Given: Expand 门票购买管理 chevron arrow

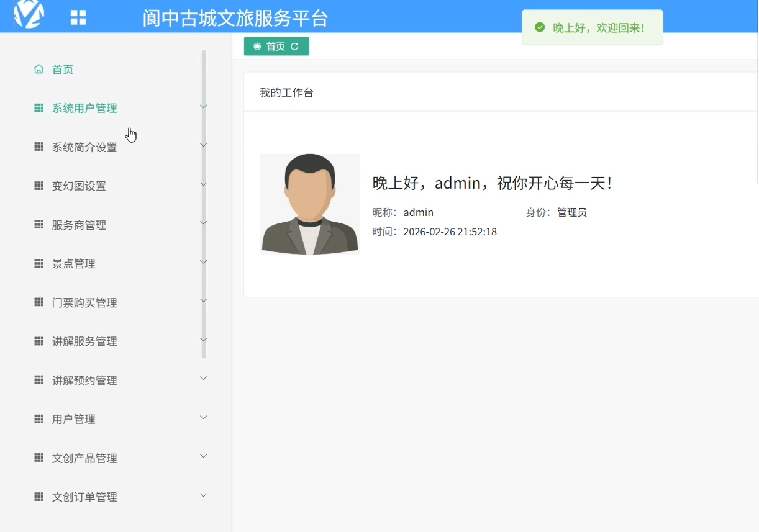Looking at the screenshot, I should coord(203,300).
